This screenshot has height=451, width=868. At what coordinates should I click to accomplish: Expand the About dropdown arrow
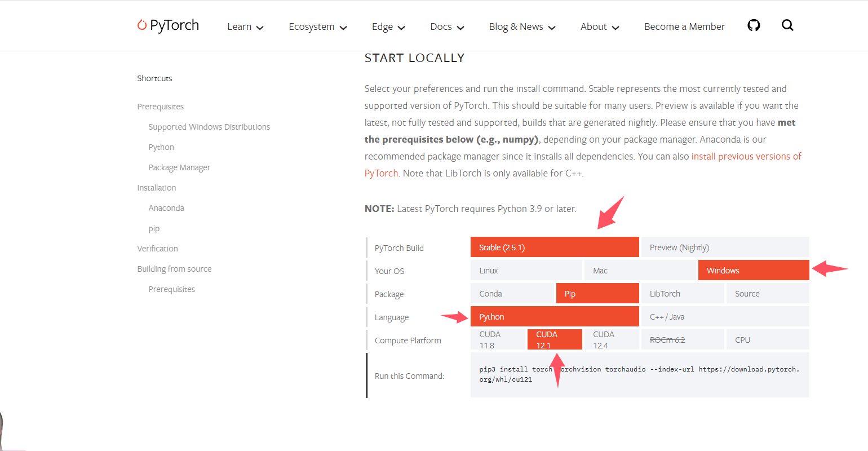(x=615, y=28)
